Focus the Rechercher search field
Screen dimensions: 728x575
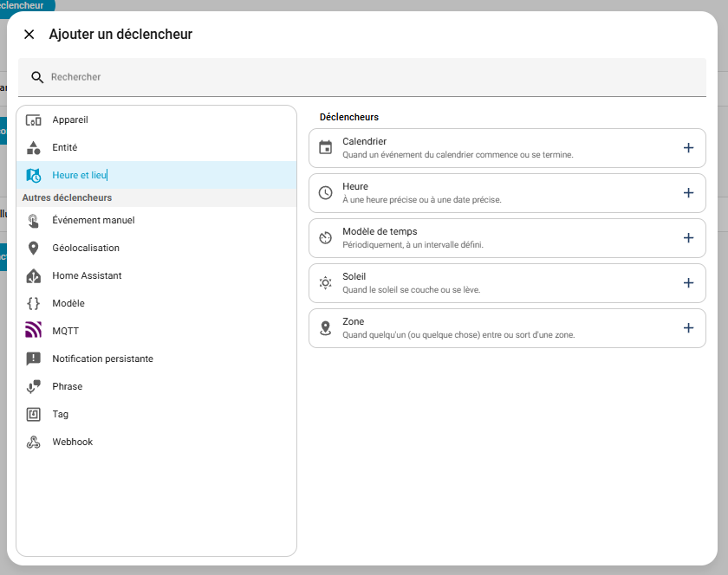pyautogui.click(x=364, y=77)
